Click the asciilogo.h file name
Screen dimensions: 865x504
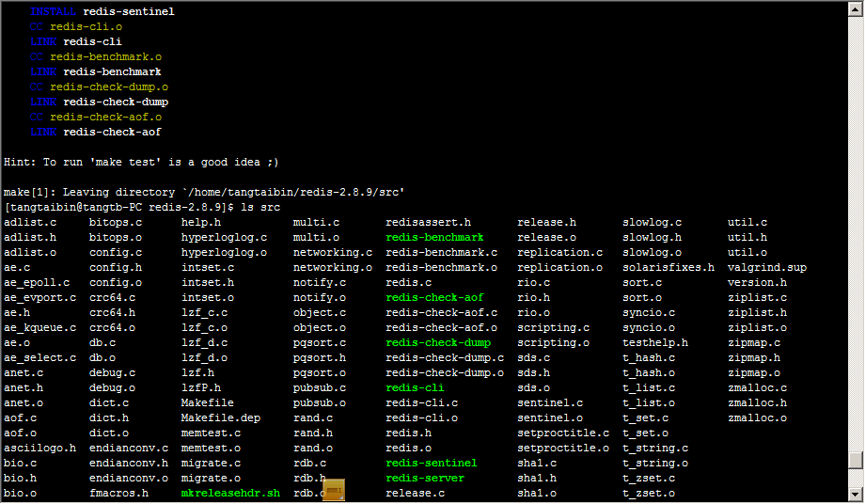39,448
